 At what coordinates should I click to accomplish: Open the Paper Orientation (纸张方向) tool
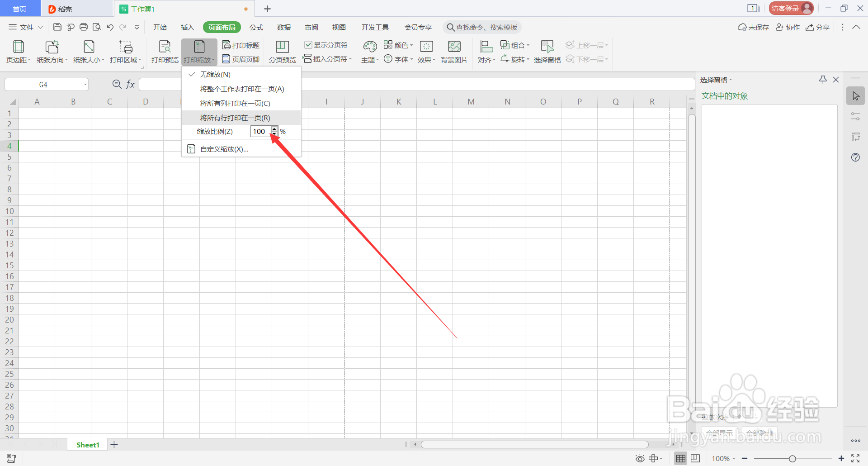pyautogui.click(x=52, y=52)
